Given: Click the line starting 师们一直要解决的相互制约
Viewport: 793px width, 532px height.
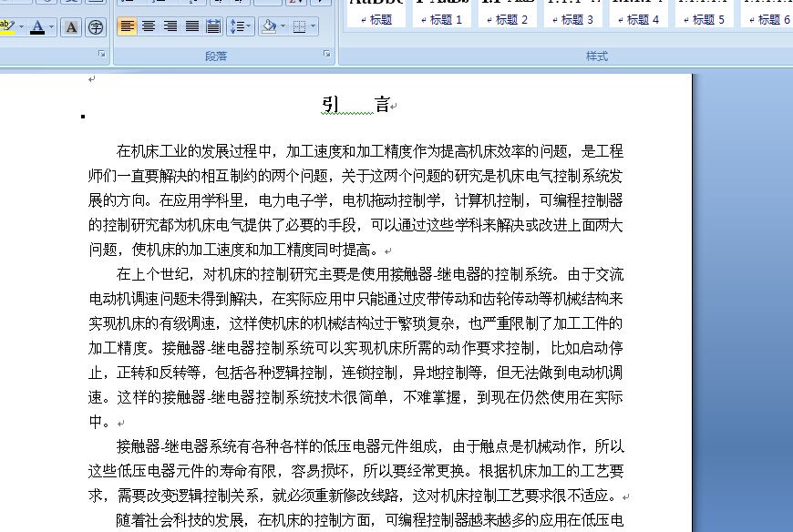Looking at the screenshot, I should tap(355, 176).
